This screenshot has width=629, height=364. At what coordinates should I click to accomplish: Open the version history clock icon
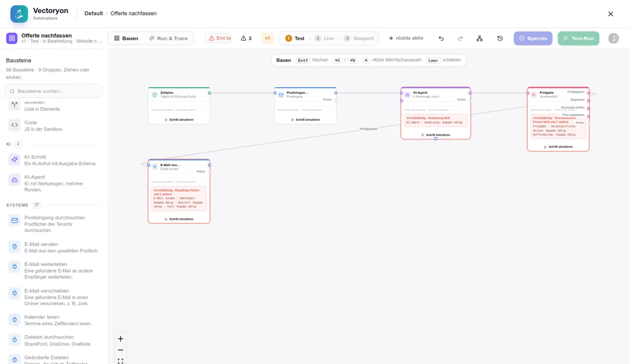pyautogui.click(x=500, y=38)
